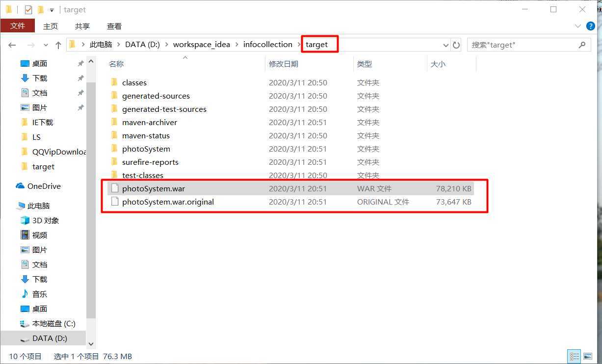
Task: Switch to the 查看 ribbon tab
Action: 114,26
